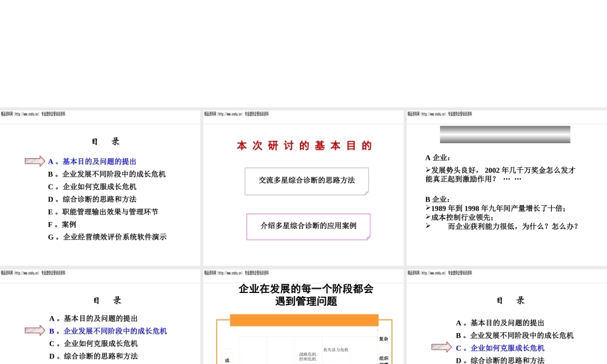Click the 复杂 label beside the chart
The width and height of the screenshot is (607, 364).
pos(384,339)
